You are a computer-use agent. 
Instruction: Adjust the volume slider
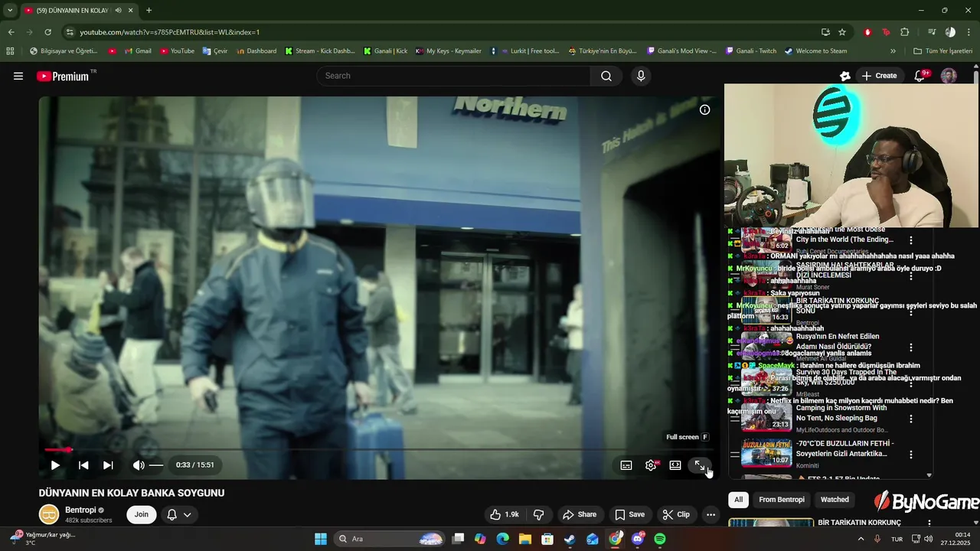tap(156, 465)
